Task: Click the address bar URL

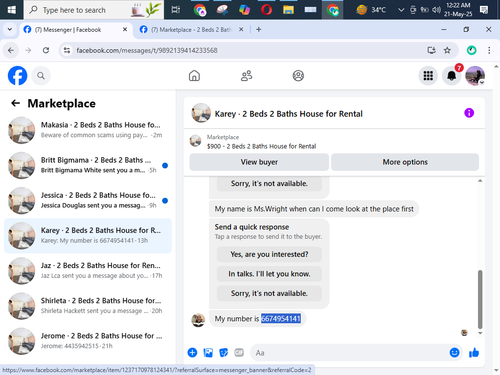Action: [147, 50]
